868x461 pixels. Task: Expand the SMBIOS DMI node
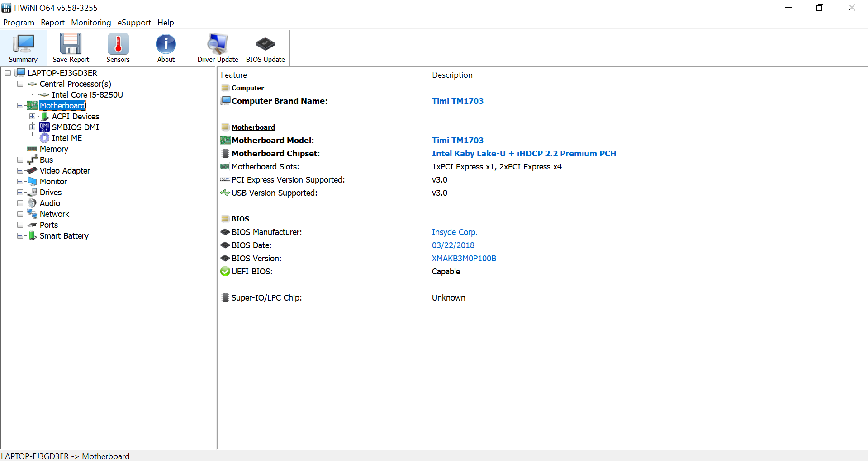point(32,127)
